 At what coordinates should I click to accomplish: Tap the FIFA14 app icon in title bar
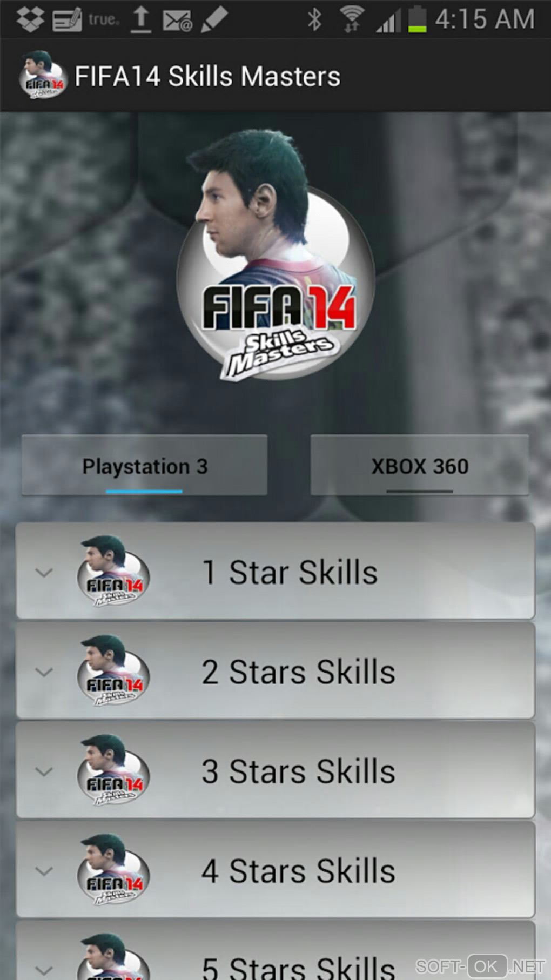pyautogui.click(x=43, y=75)
